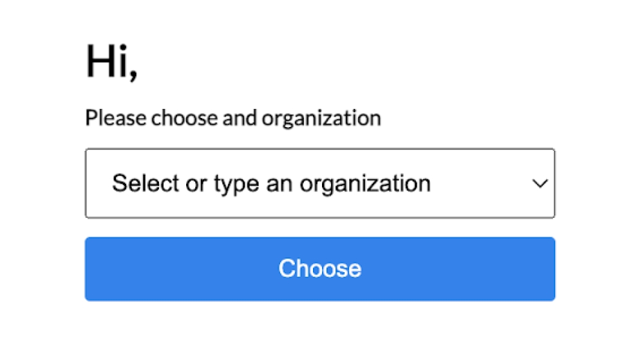Click the 'Hi,' greeting heading

pos(111,62)
